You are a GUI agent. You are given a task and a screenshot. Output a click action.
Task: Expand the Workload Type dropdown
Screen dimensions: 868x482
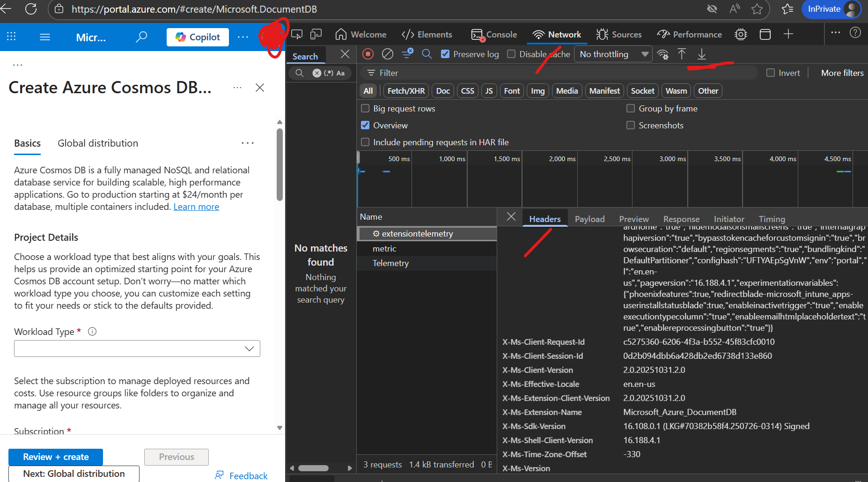pos(137,349)
